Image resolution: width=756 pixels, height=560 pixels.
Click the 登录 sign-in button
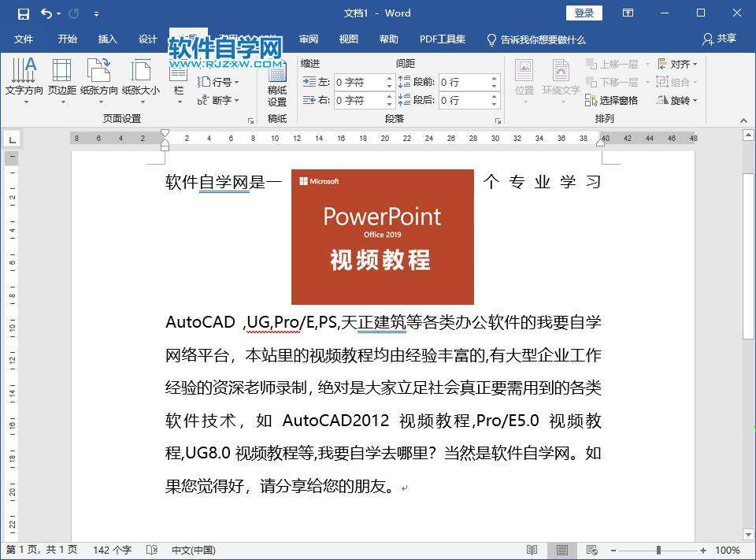[584, 13]
